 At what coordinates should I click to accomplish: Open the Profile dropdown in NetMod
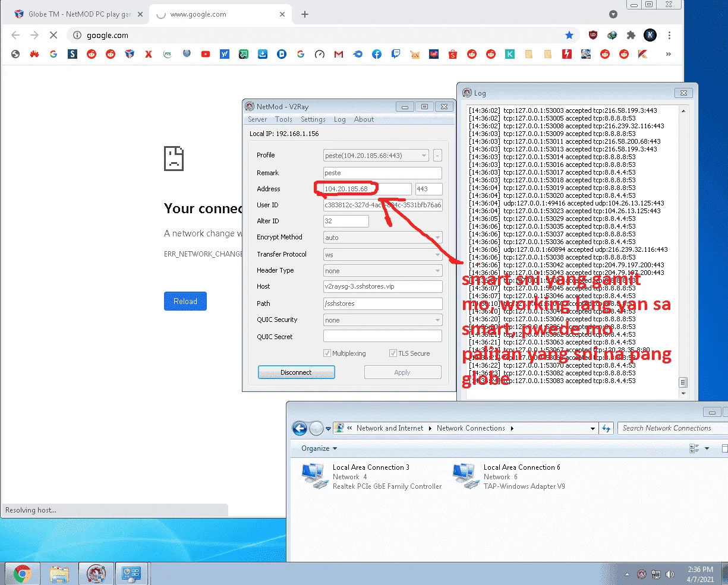(376, 156)
